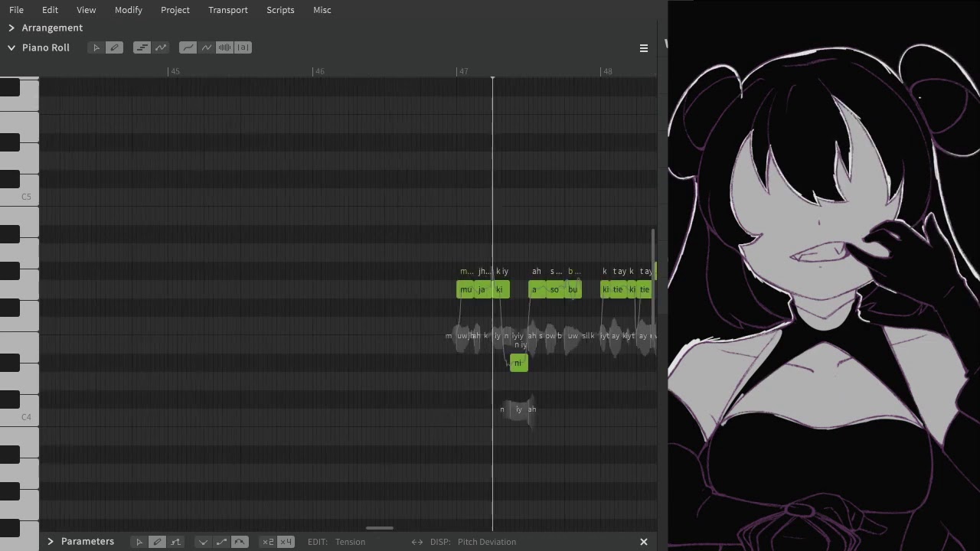Viewport: 980px width, 551px height.
Task: Click measure 48 on the timeline ruler
Action: pyautogui.click(x=606, y=71)
